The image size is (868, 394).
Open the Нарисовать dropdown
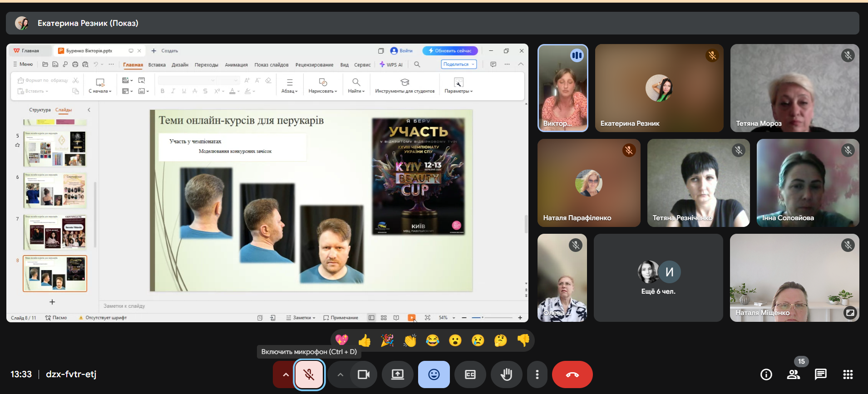point(323,85)
